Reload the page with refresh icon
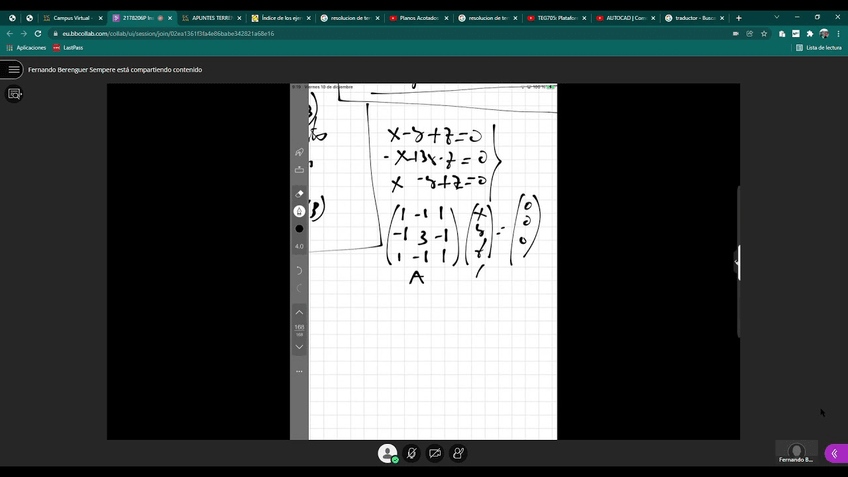This screenshot has width=848, height=477. [38, 33]
